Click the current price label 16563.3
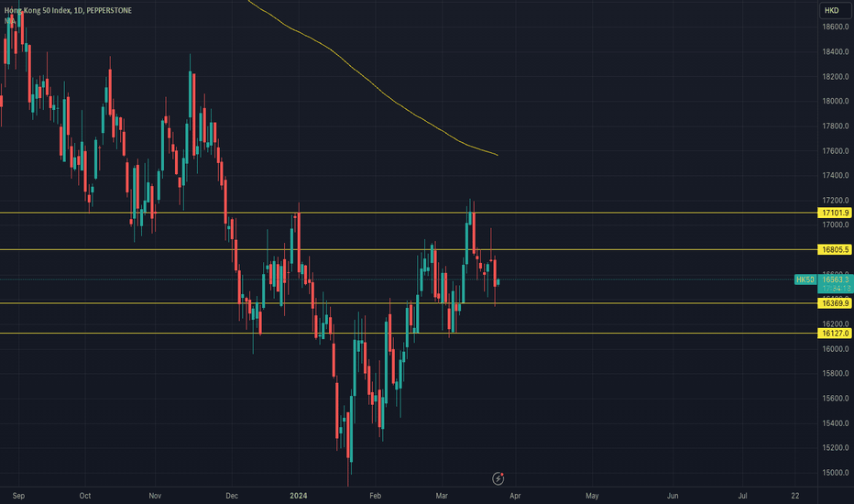 [x=836, y=279]
